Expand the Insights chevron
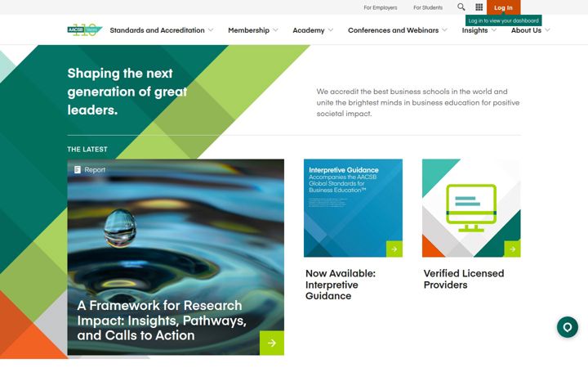 coord(494,30)
